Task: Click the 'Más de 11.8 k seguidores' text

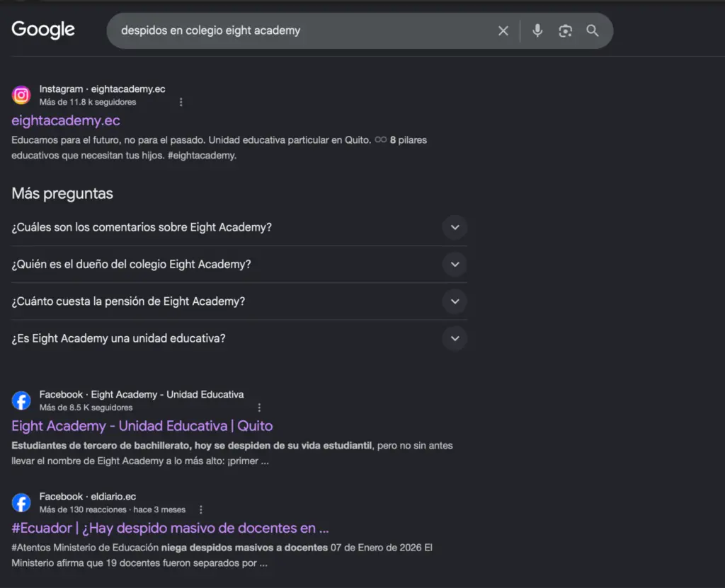Action: click(87, 102)
